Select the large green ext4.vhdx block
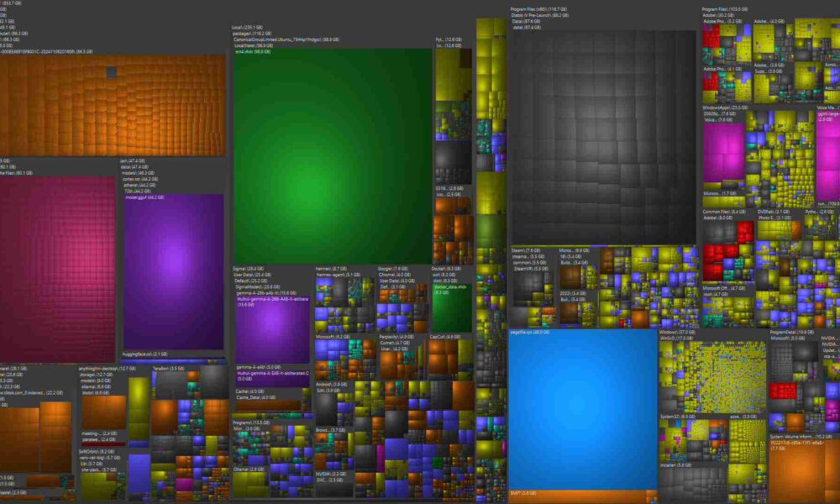This screenshot has width=840, height=504. (x=333, y=156)
